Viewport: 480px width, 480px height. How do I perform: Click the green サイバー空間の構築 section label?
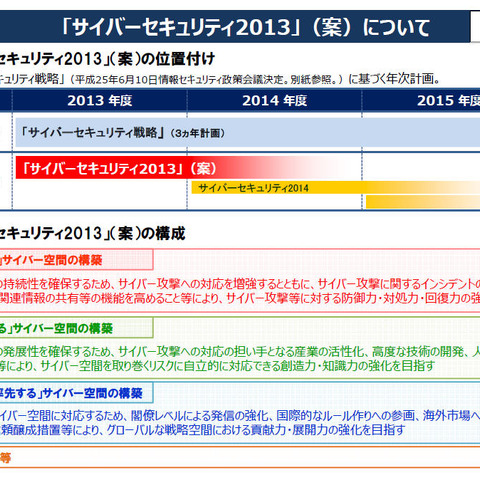[63, 329]
